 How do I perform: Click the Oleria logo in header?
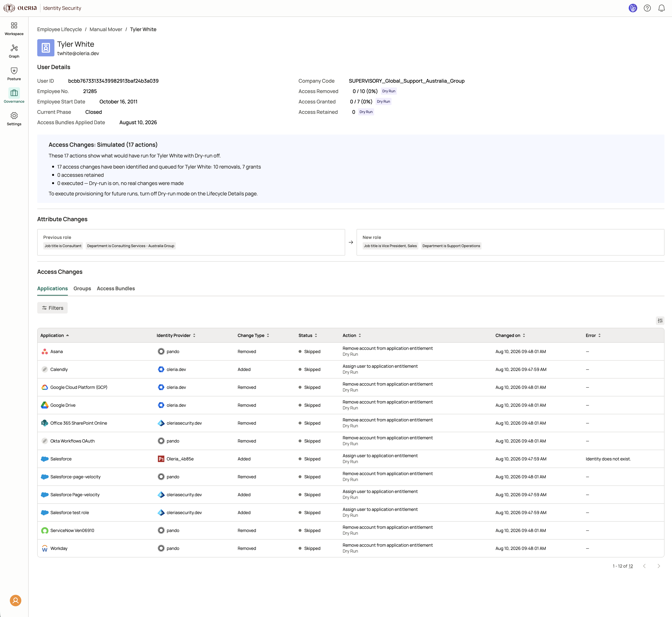click(x=20, y=8)
